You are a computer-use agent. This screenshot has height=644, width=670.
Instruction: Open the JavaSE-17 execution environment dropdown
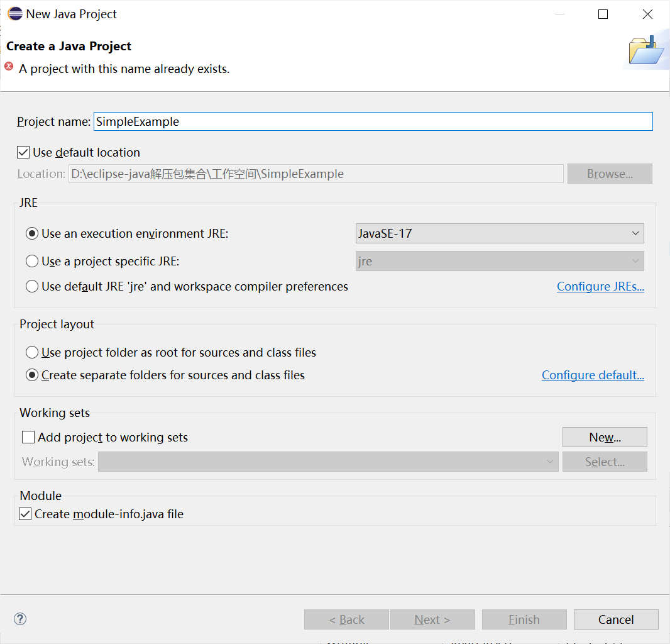point(500,233)
